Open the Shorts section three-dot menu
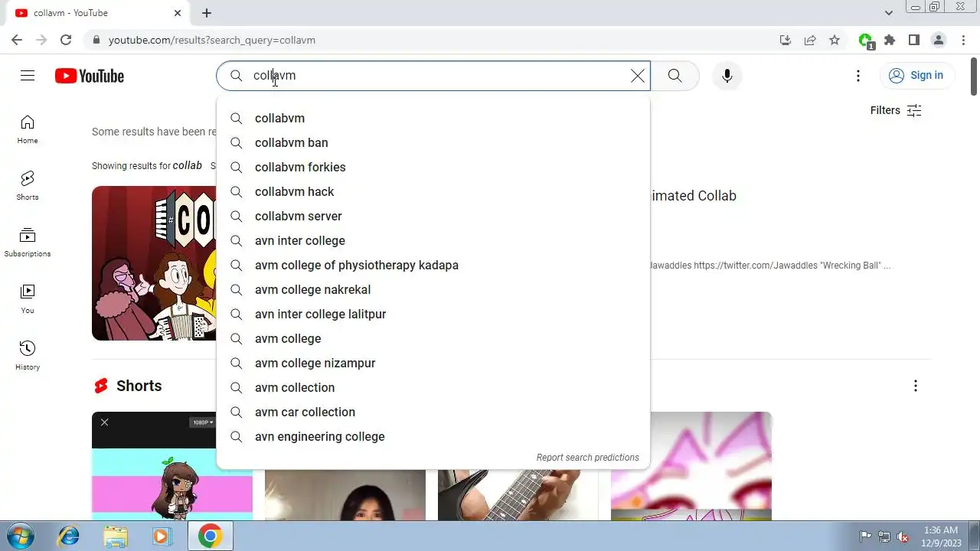 click(x=915, y=386)
